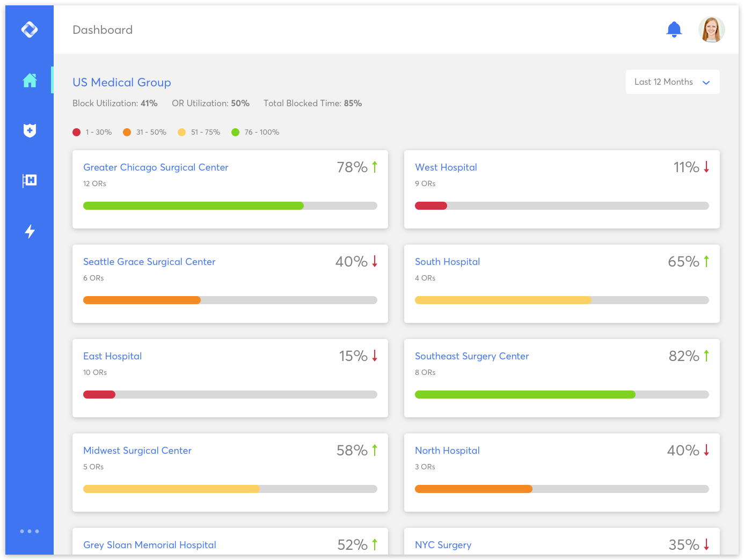Click Seattle Grace's orange utilization bar

(x=142, y=300)
